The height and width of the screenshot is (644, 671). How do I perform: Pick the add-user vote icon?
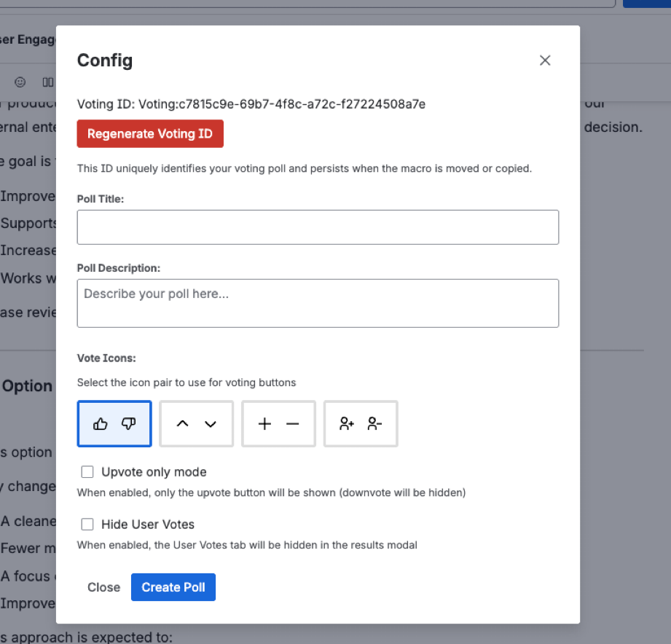347,424
